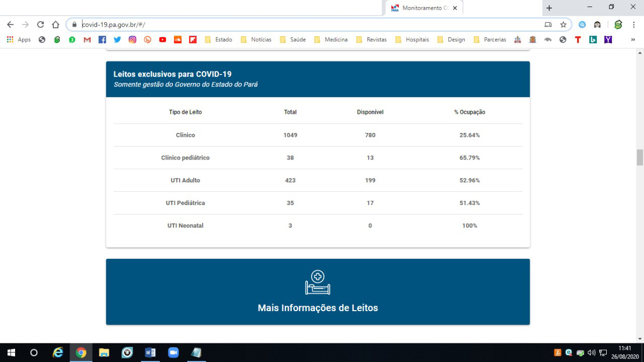
Task: Bookmark this page with the star icon
Action: pyautogui.click(x=563, y=25)
